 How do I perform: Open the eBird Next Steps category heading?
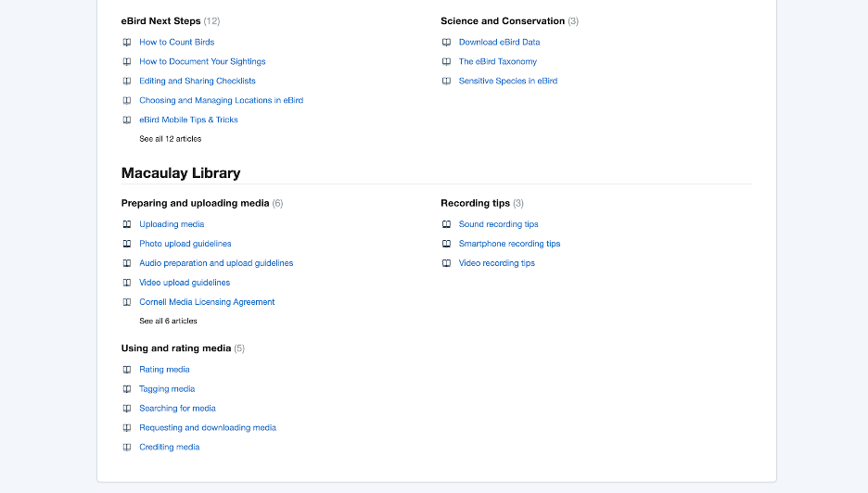point(160,21)
